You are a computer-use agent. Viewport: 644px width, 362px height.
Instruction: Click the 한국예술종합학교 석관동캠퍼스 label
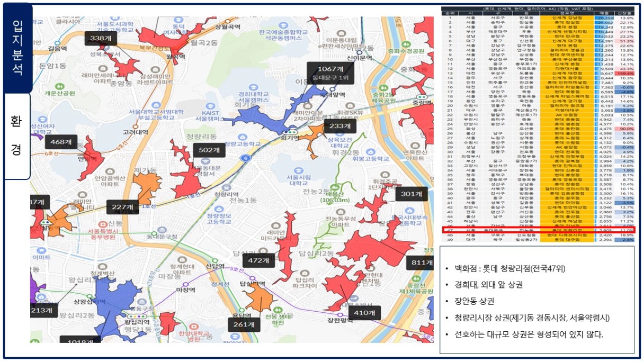click(x=284, y=35)
